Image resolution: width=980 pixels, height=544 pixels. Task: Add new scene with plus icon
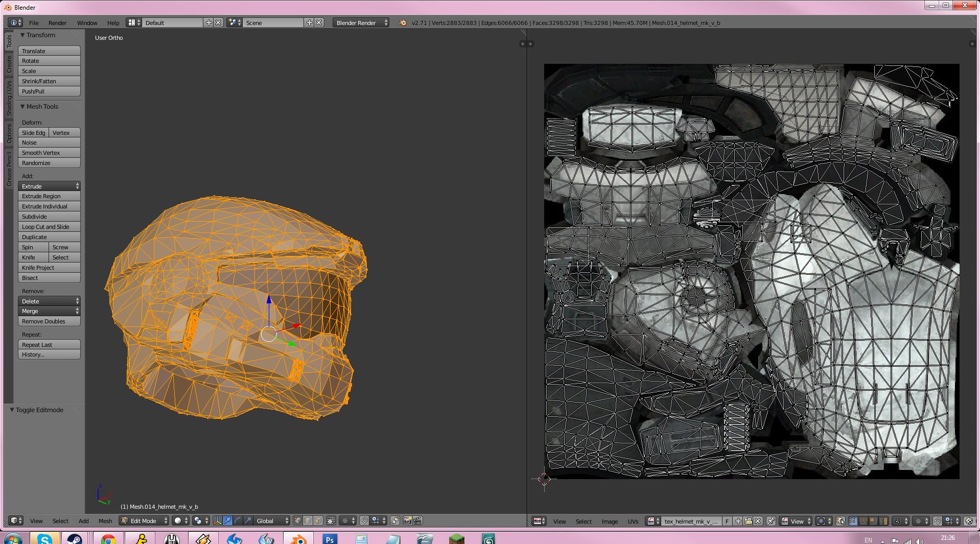coord(309,22)
